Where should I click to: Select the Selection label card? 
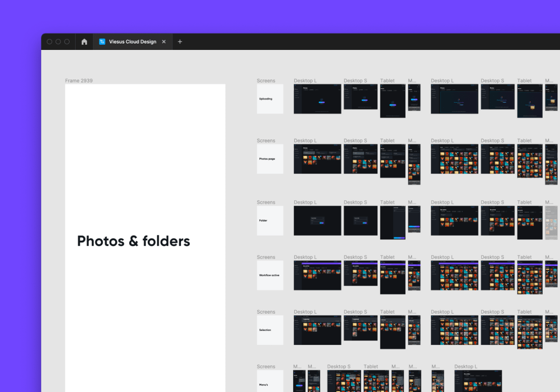point(270,330)
